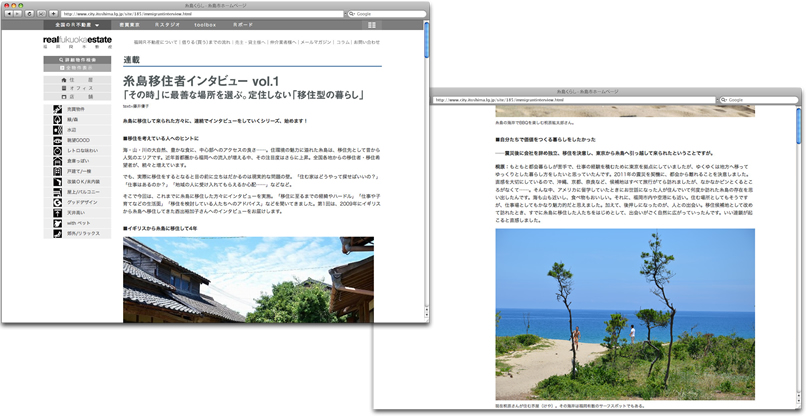The image size is (806, 419).
Task: Select the 戸建て/一棟 building icon
Action: [58, 171]
